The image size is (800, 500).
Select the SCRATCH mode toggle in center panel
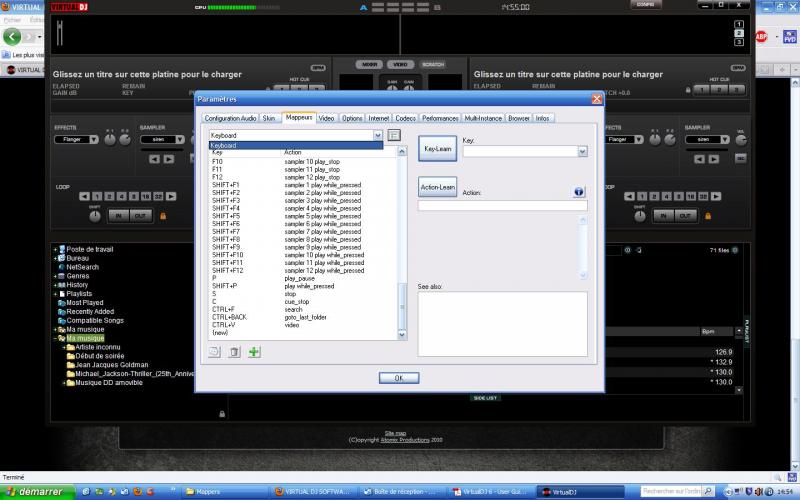pos(433,63)
